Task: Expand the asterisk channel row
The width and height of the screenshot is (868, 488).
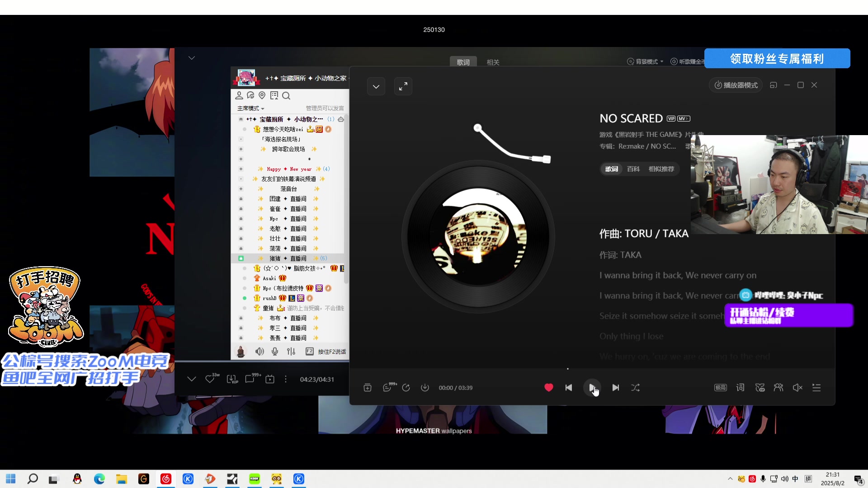Action: click(x=241, y=159)
